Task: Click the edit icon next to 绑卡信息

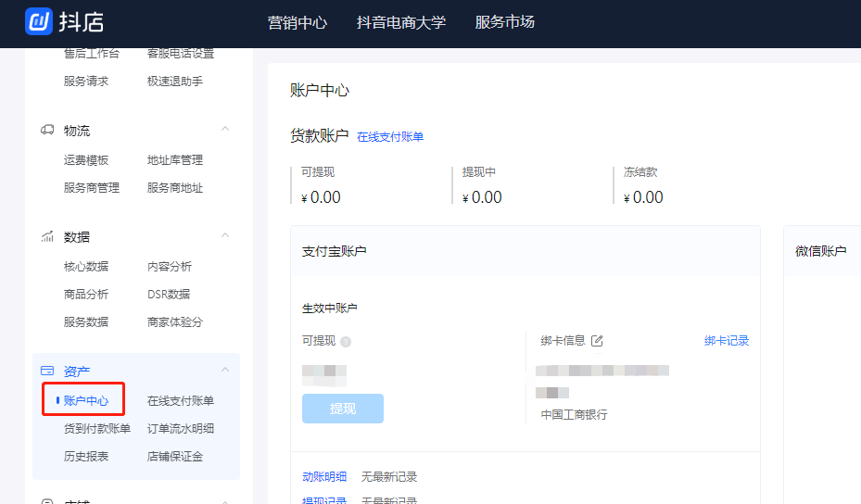Action: pyautogui.click(x=597, y=341)
